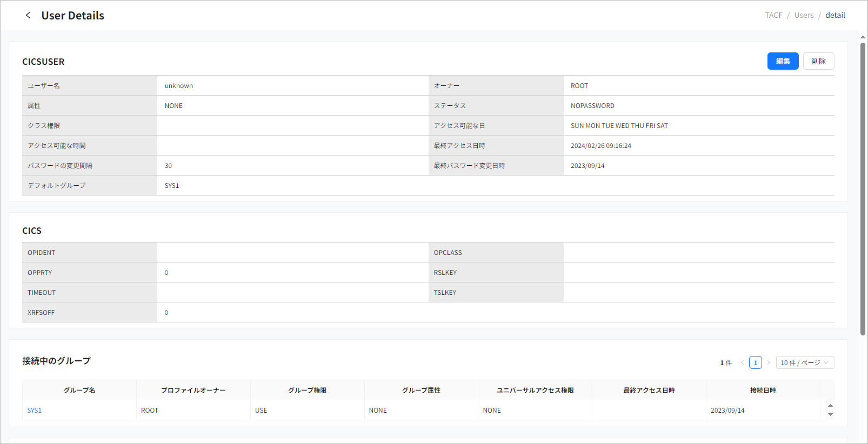
Task: Click the 最終アクセス日時 column header
Action: pyautogui.click(x=649, y=390)
